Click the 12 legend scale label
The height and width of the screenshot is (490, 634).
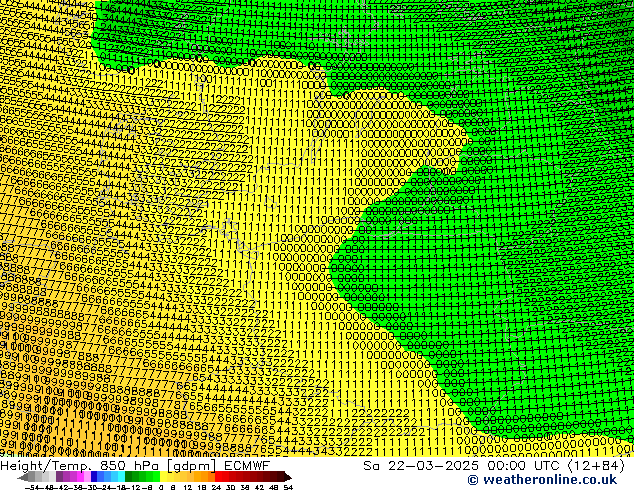pyautogui.click(x=188, y=487)
